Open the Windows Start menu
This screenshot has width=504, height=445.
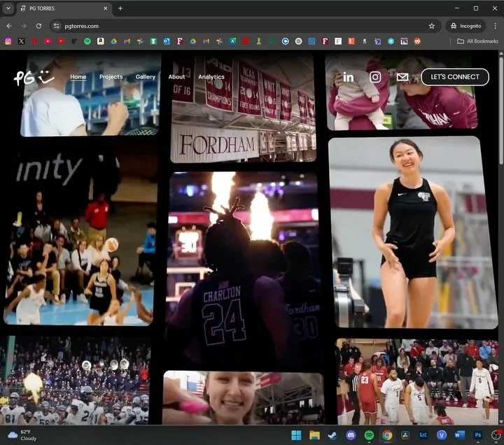(296, 435)
